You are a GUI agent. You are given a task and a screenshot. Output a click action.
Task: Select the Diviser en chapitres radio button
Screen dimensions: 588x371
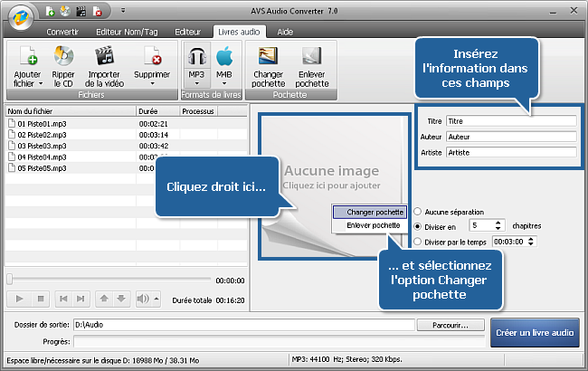coord(417,224)
